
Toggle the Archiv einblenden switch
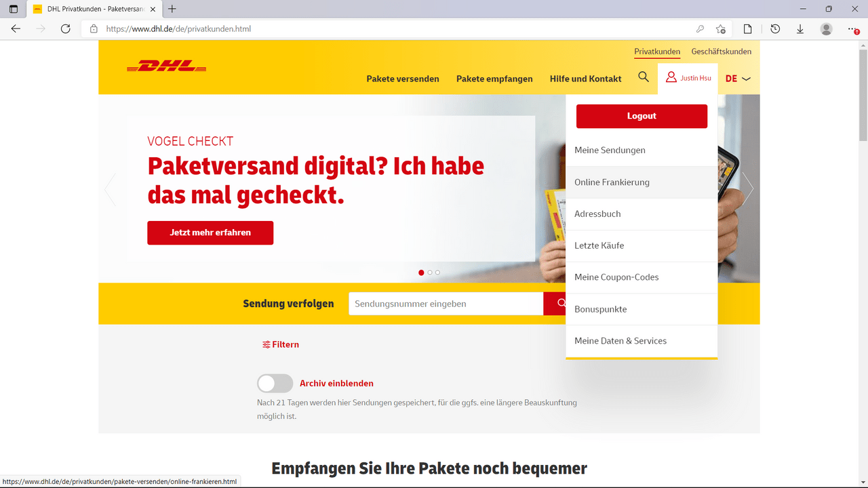coord(275,383)
